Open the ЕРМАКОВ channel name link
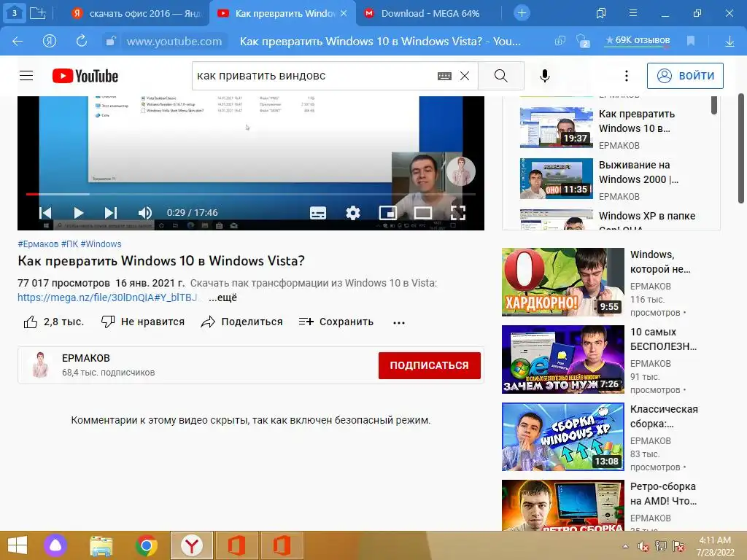 (86, 358)
